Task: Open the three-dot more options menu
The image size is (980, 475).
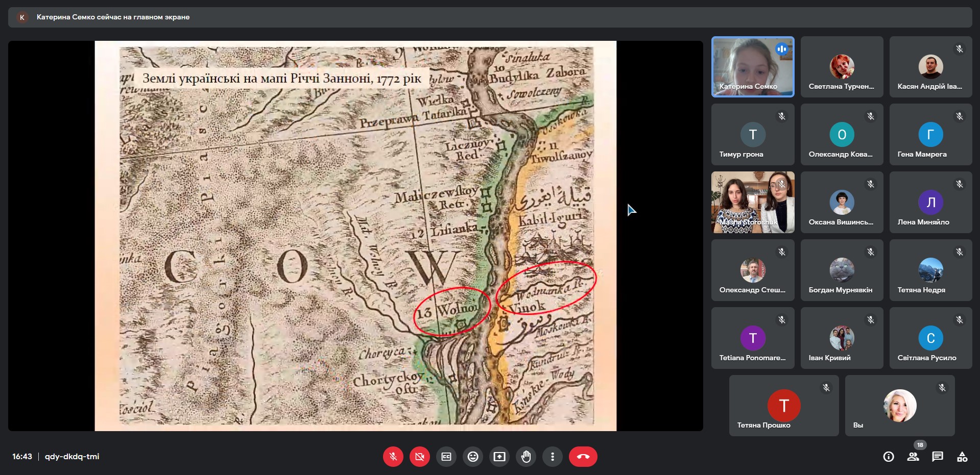Action: (x=552, y=457)
